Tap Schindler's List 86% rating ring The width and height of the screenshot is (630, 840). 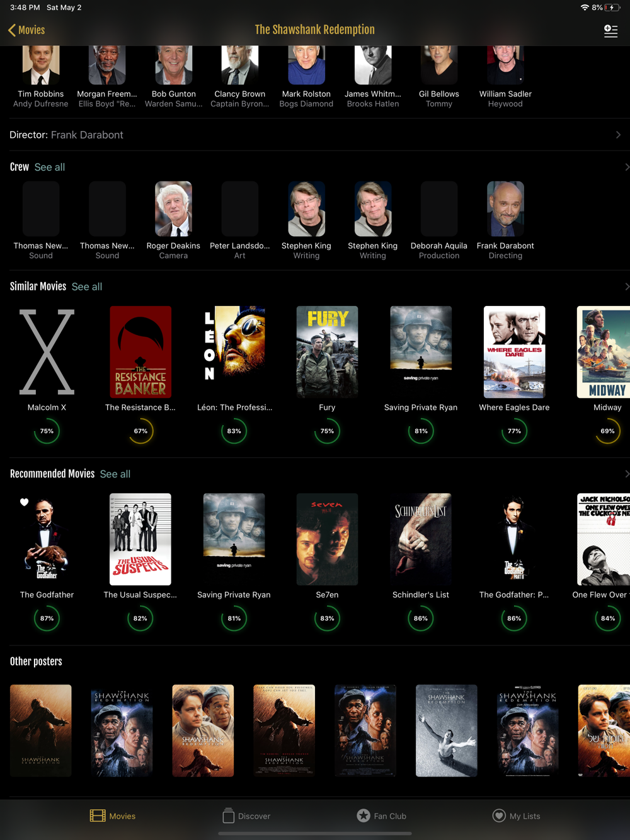(x=421, y=618)
